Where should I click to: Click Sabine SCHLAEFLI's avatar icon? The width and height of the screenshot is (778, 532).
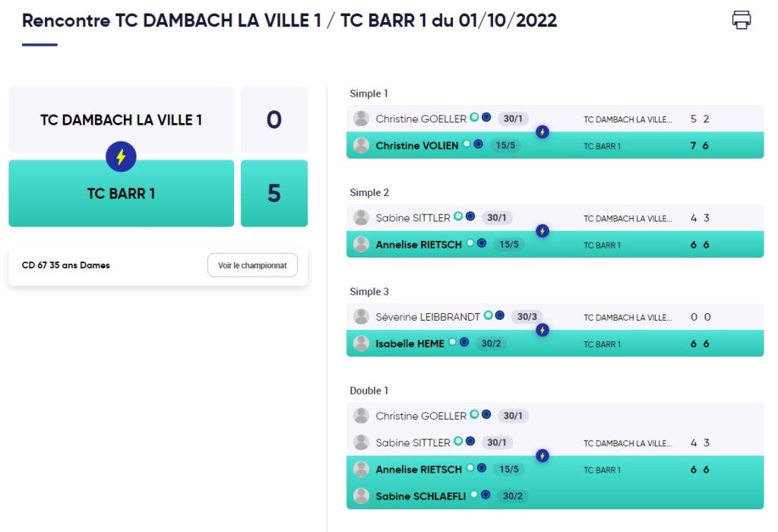point(361,496)
